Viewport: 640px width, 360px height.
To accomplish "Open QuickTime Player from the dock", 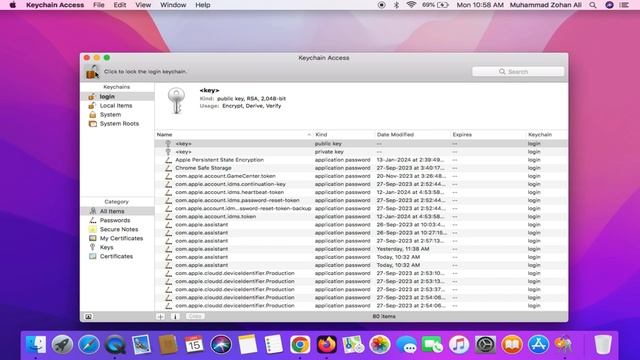I will (115, 344).
